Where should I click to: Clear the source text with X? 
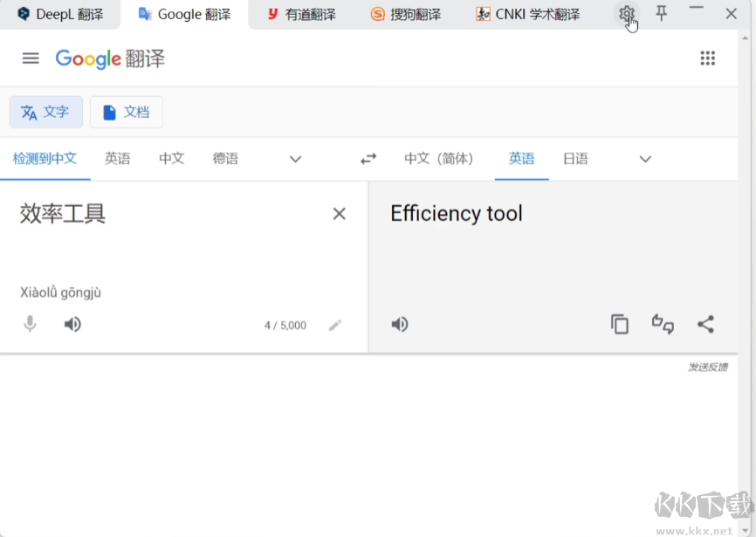click(x=339, y=213)
